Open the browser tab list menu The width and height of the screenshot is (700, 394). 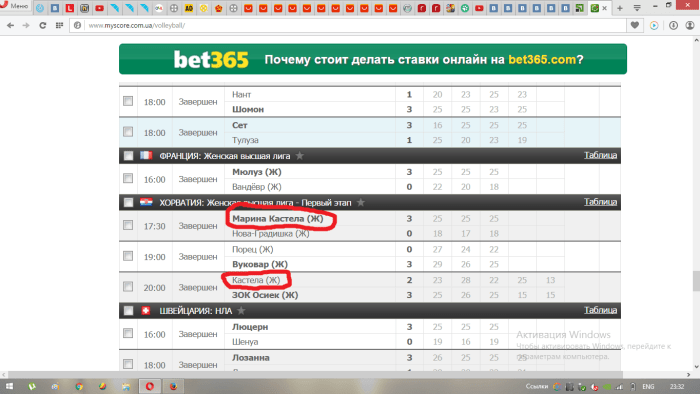click(x=637, y=8)
